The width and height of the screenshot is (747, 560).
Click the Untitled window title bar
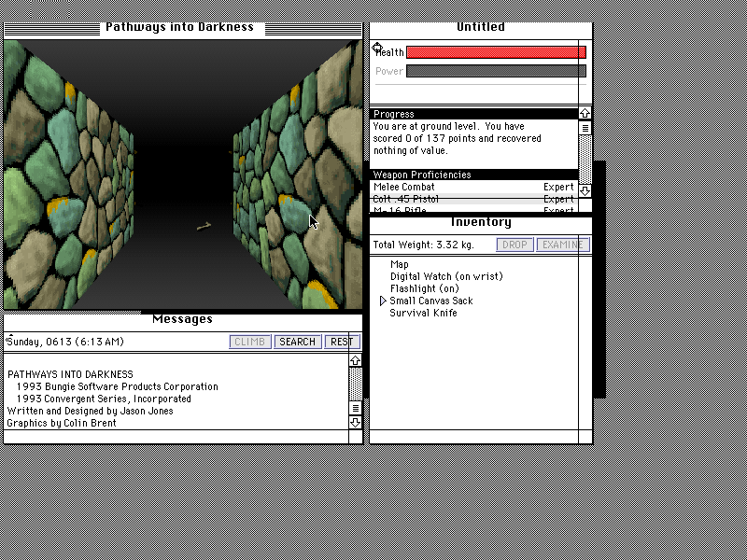click(481, 30)
